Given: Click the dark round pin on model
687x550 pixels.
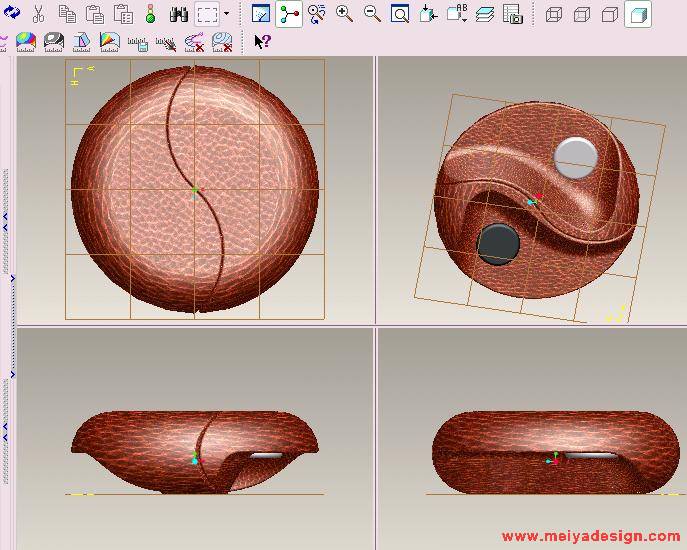Looking at the screenshot, I should click(498, 243).
